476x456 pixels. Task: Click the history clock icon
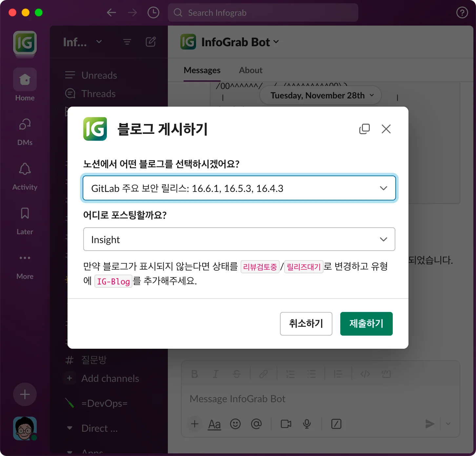(x=153, y=13)
